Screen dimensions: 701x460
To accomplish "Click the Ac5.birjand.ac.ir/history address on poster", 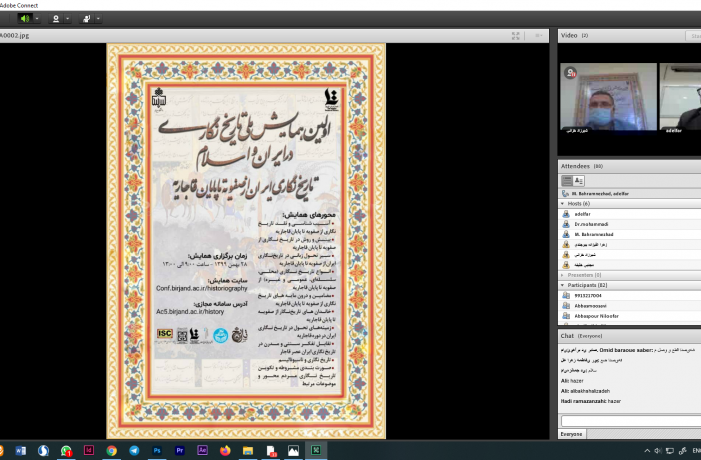I will click(x=190, y=312).
